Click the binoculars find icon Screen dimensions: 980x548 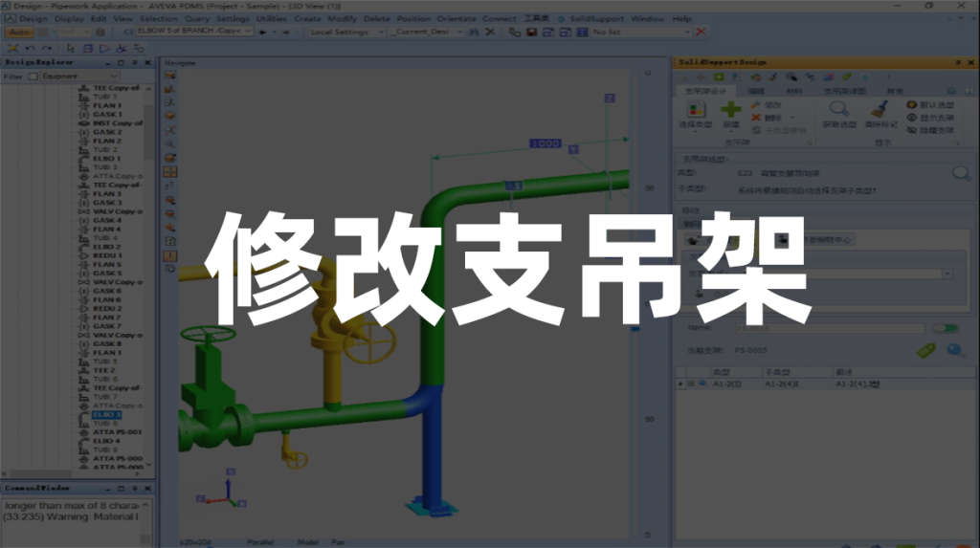474,32
